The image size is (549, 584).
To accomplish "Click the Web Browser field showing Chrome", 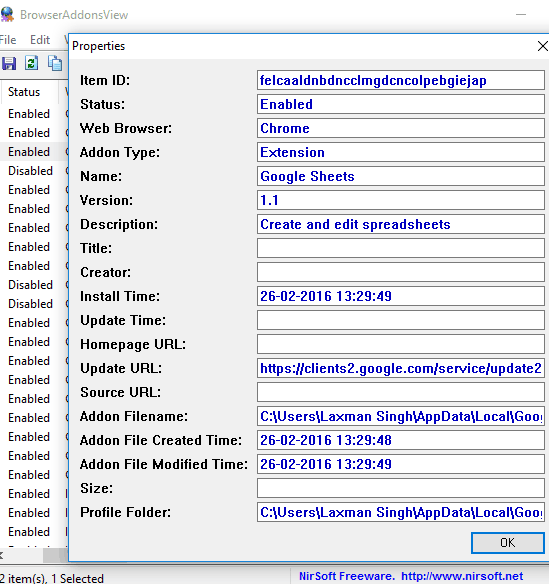I will pos(401,128).
